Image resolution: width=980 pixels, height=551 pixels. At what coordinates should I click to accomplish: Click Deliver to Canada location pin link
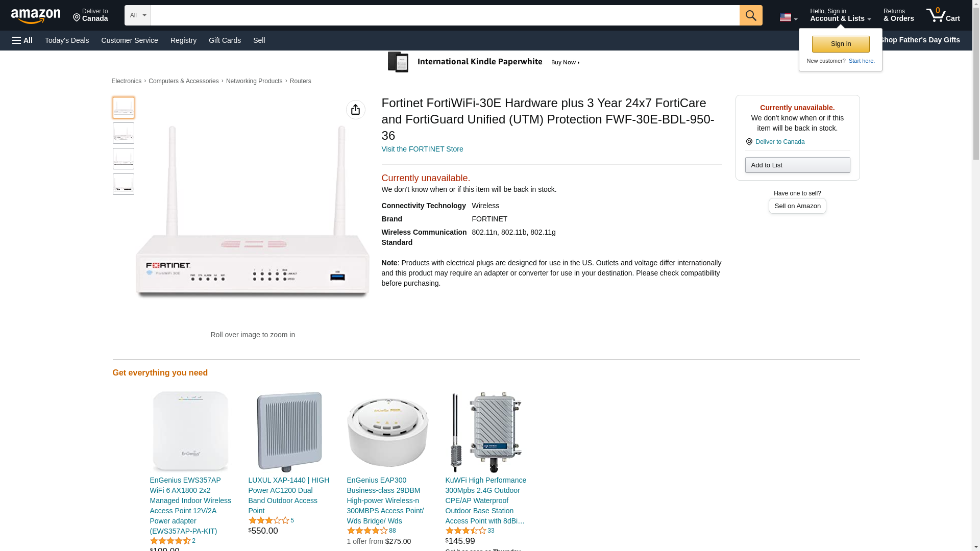[x=779, y=142]
